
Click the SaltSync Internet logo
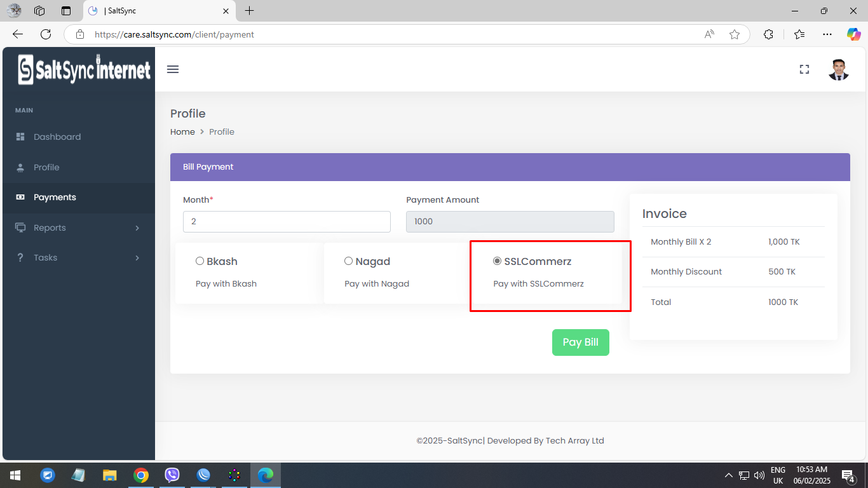coord(85,69)
